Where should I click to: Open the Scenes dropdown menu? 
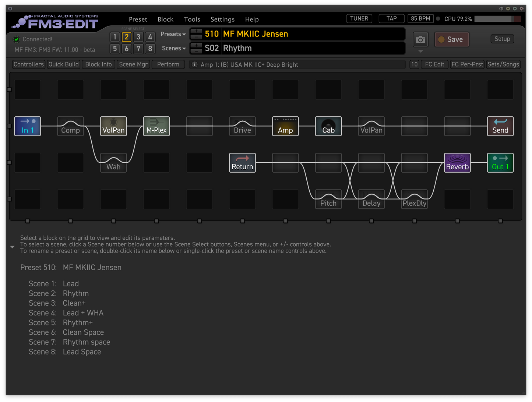174,48
